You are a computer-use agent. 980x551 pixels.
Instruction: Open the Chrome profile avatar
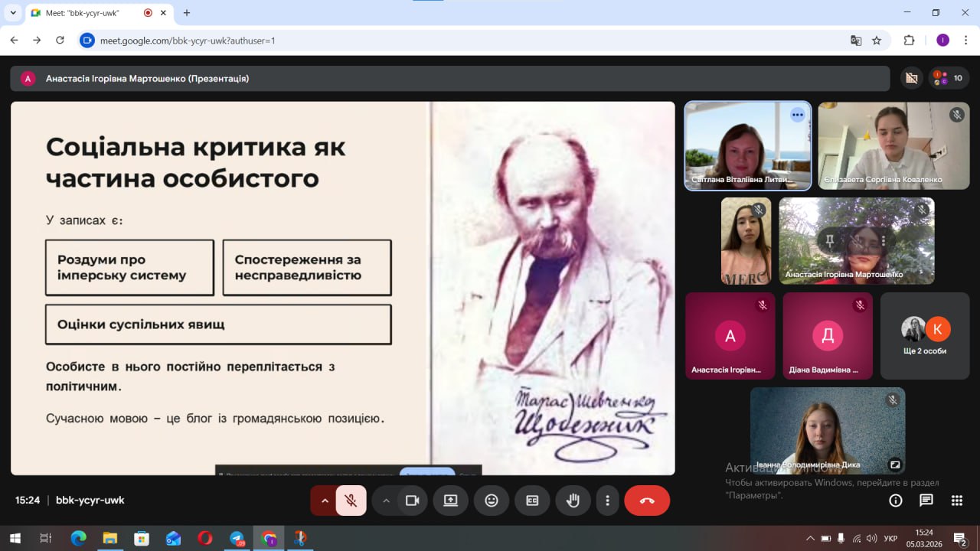(942, 41)
